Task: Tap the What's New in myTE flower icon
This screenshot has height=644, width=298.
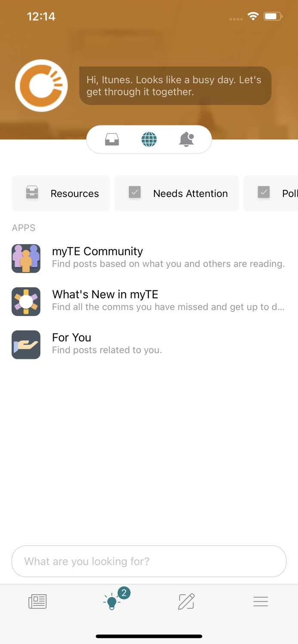Action: tap(26, 301)
